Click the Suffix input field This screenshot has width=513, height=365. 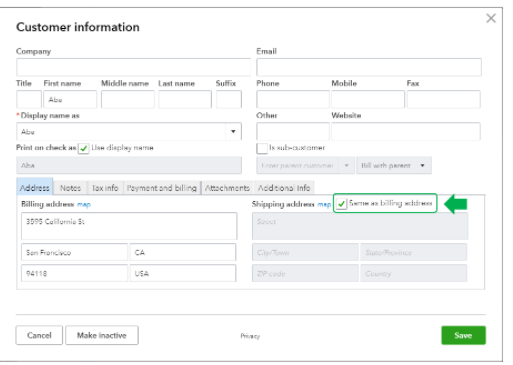[x=229, y=99]
